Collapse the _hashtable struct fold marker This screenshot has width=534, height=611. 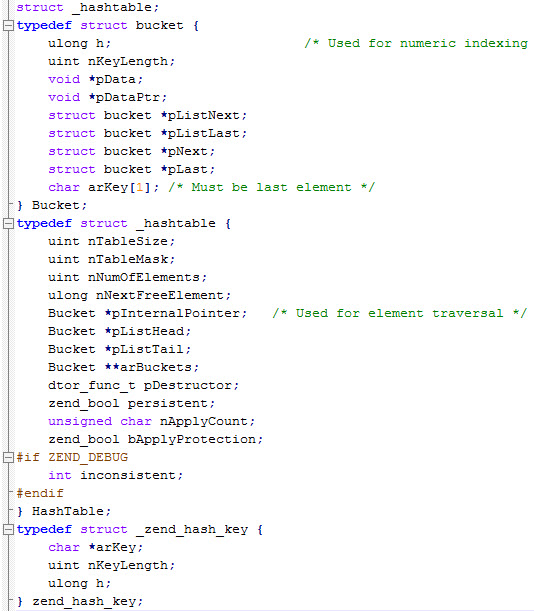pos(8,224)
